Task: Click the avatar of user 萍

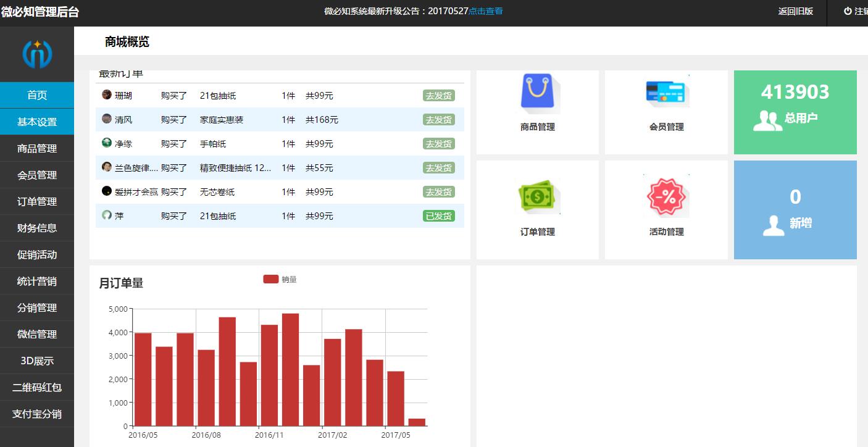Action: click(107, 215)
